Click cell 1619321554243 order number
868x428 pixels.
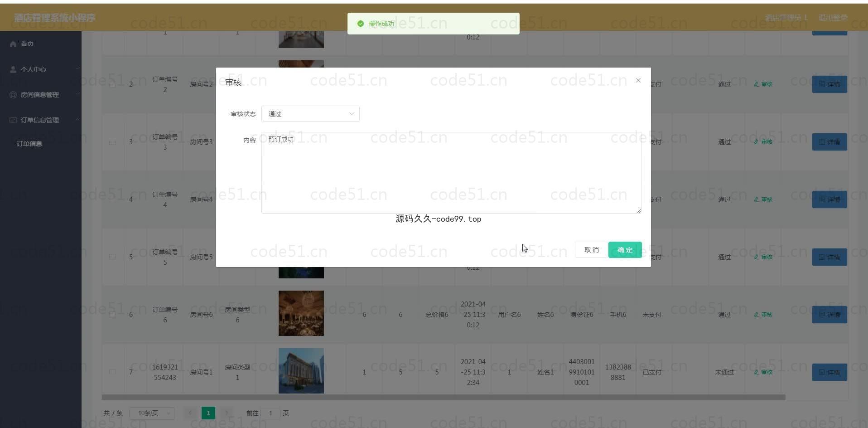165,372
